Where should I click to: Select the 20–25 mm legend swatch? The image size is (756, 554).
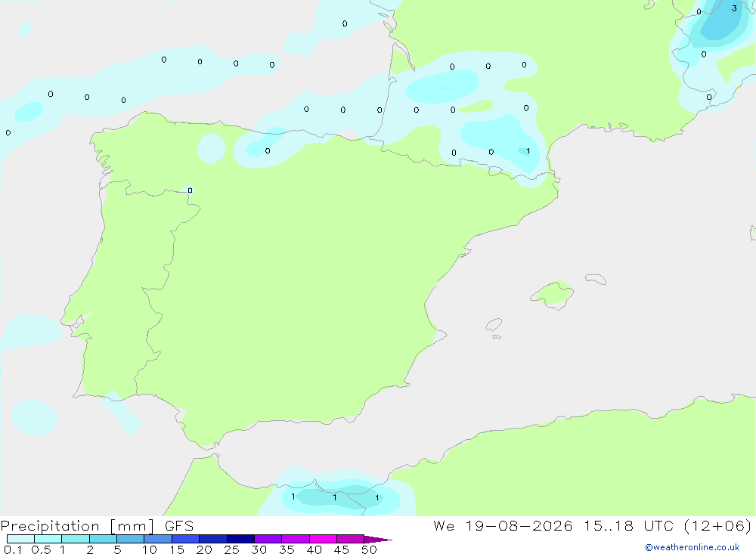[x=213, y=539]
